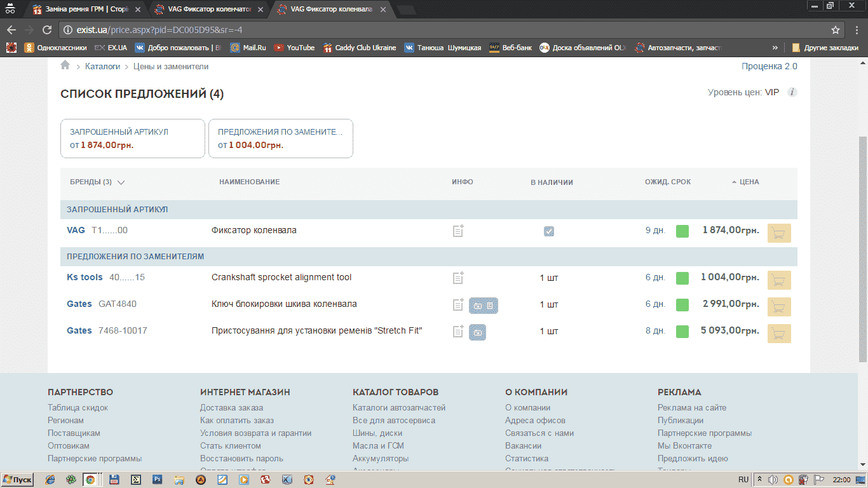The height and width of the screenshot is (488, 868).
Task: Open info note icon for Gates GAT4840
Action: point(458,305)
